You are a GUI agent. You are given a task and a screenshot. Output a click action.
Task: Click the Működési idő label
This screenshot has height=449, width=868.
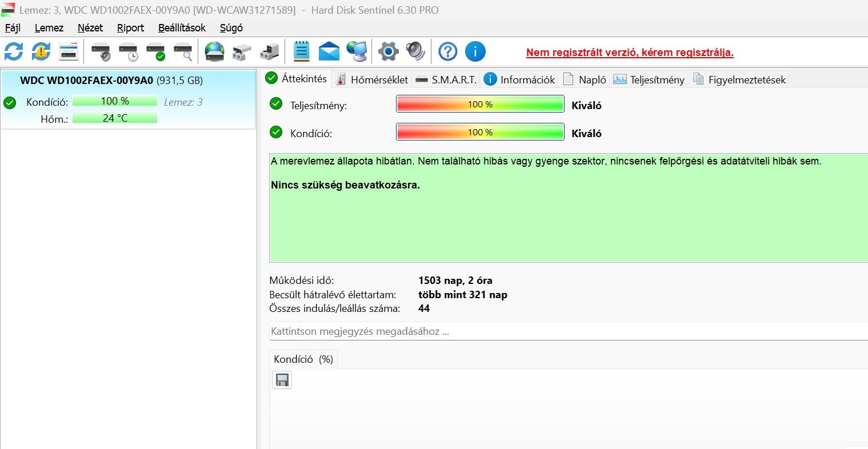pos(302,280)
